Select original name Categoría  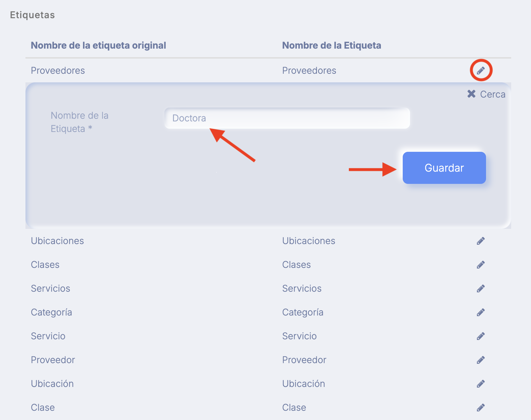click(x=52, y=313)
